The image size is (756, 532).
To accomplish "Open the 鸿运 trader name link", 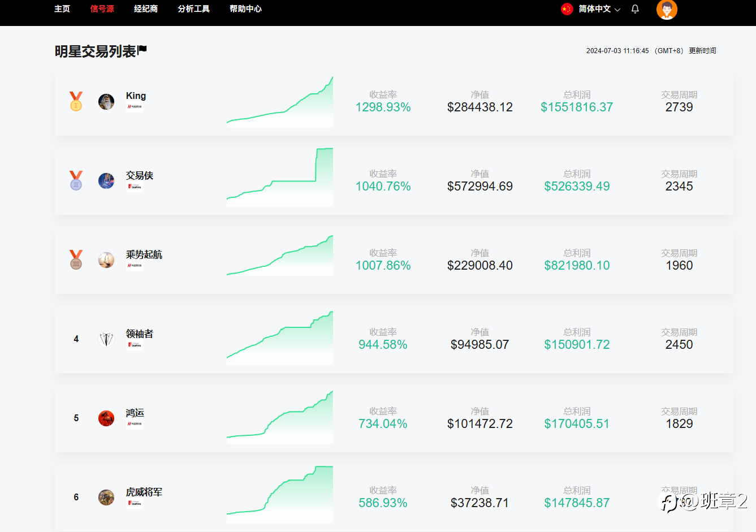I will coord(135,413).
